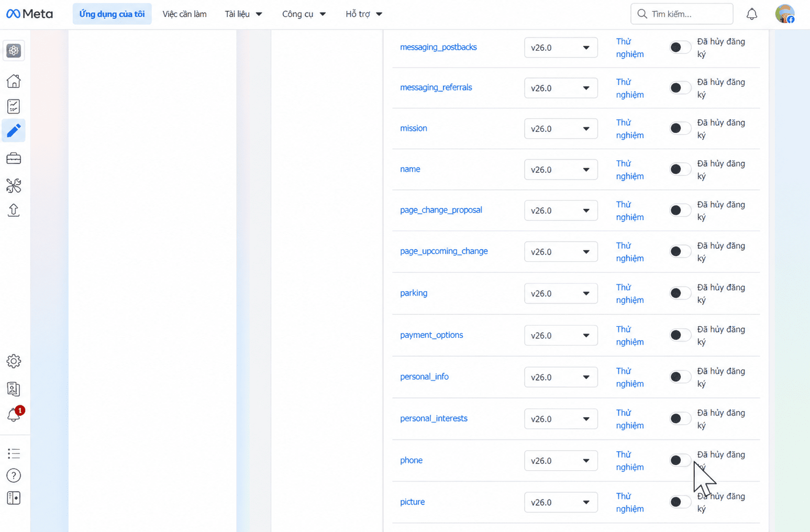Open the page_upcoming_change field link
The image size is (810, 532).
coord(444,251)
